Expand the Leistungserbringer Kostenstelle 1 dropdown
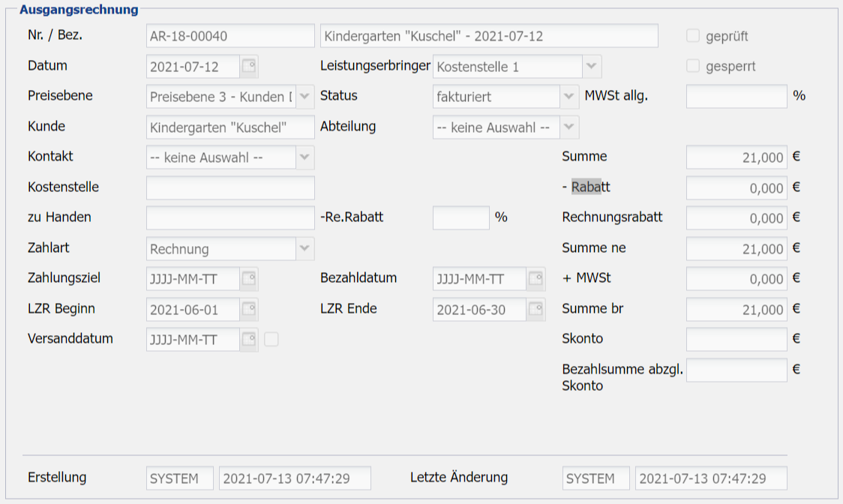This screenshot has height=504, width=843. pyautogui.click(x=592, y=67)
